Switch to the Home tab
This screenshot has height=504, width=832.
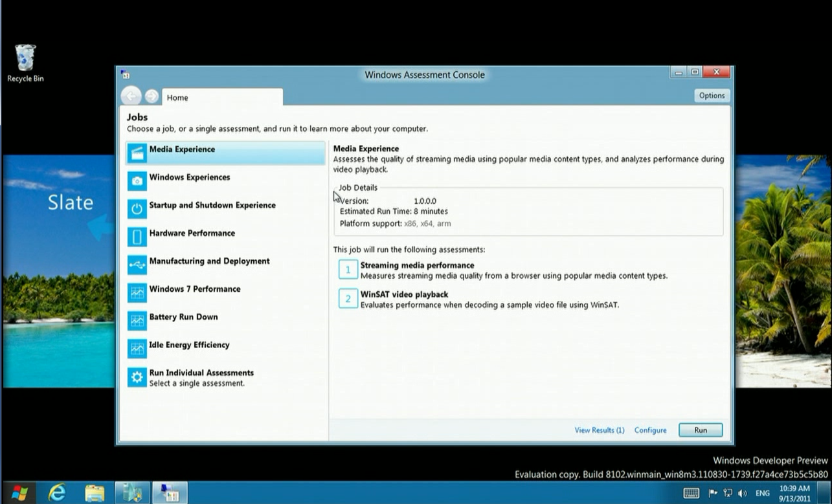pyautogui.click(x=222, y=98)
